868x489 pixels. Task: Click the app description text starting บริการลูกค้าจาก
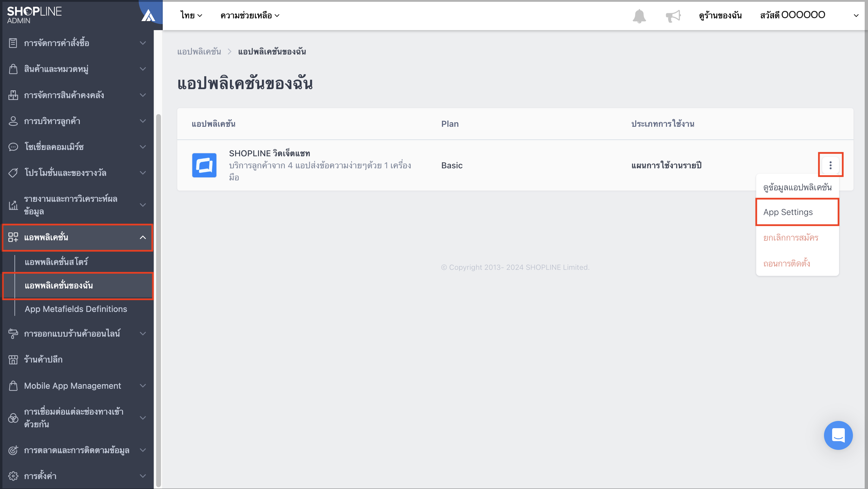tap(320, 171)
